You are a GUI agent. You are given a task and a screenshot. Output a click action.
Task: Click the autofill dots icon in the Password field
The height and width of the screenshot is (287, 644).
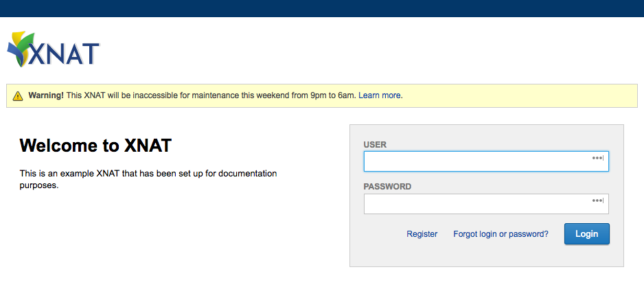pyautogui.click(x=597, y=200)
